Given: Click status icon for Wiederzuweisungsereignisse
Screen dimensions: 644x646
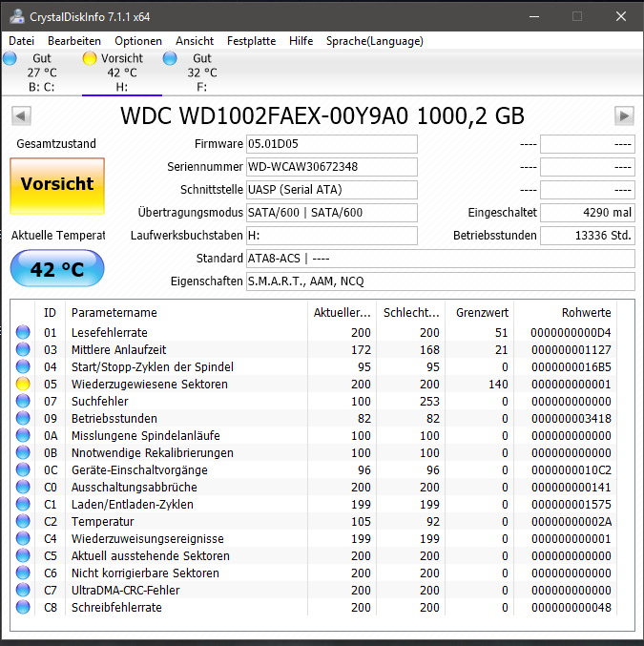Looking at the screenshot, I should click(23, 538).
